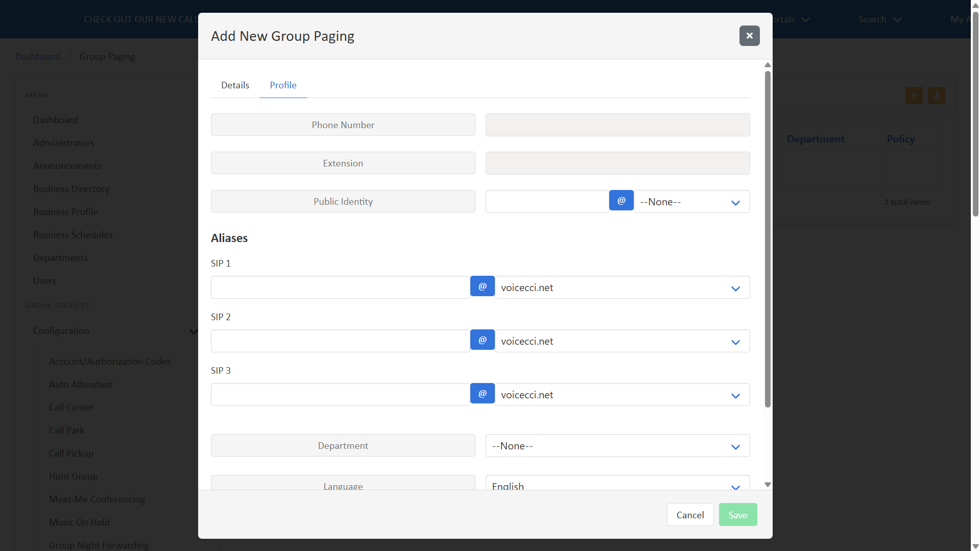The width and height of the screenshot is (980, 551).
Task: Open the Public Identity domain dropdown
Action: point(691,202)
